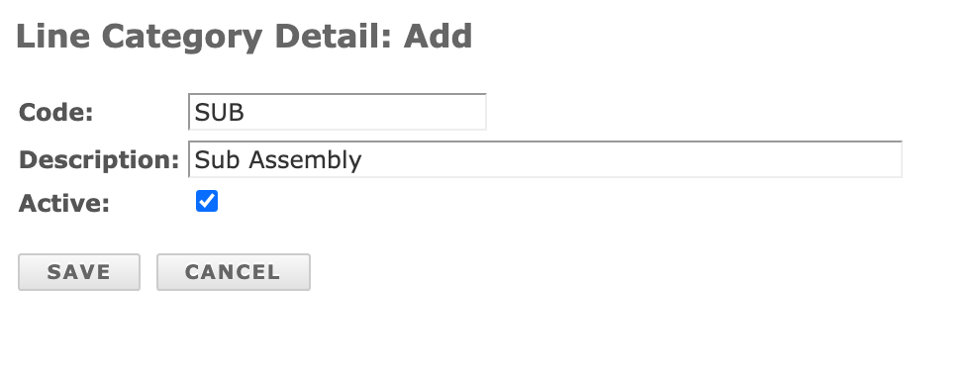The width and height of the screenshot is (980, 378).
Task: Select the CANCEL button
Action: click(234, 272)
